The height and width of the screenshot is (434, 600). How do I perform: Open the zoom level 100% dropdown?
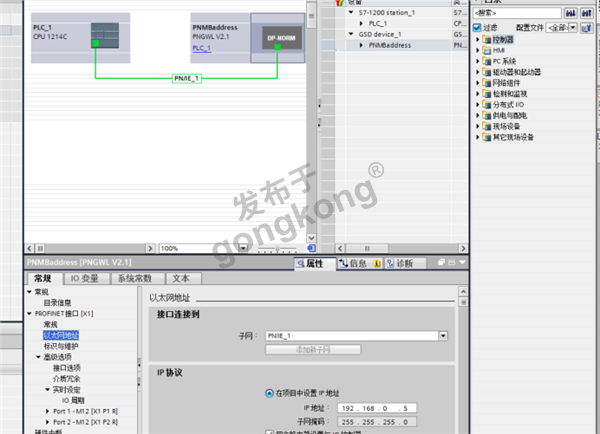tap(243, 248)
